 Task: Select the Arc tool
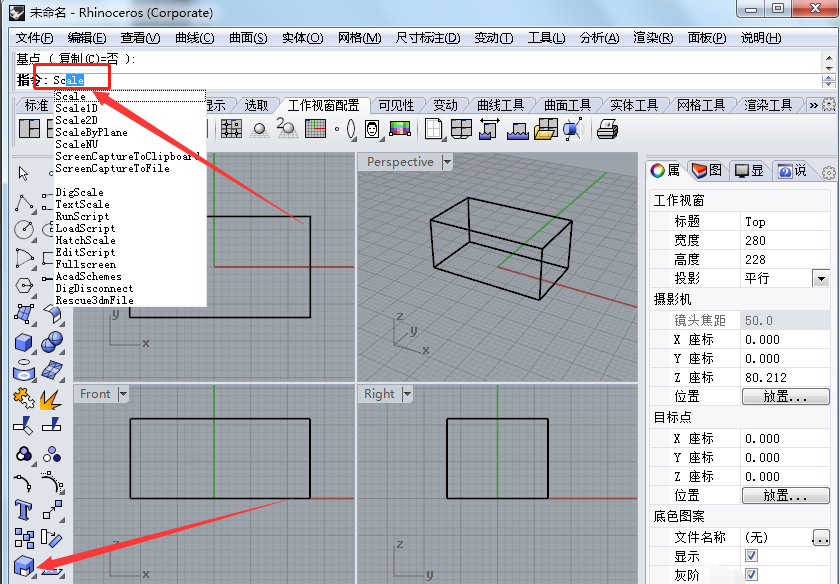[x=24, y=258]
